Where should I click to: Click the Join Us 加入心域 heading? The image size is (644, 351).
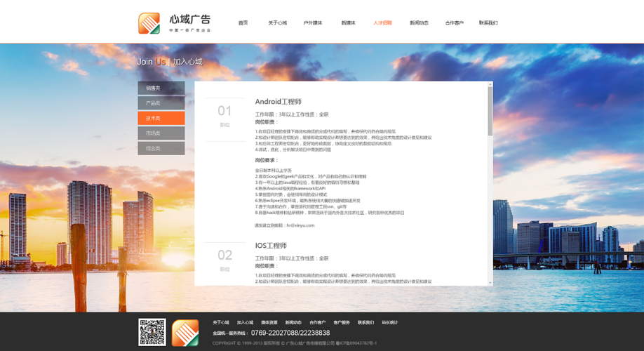[170, 62]
